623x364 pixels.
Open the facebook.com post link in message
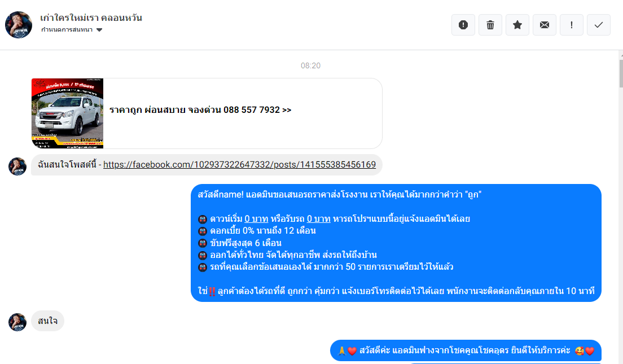240,165
